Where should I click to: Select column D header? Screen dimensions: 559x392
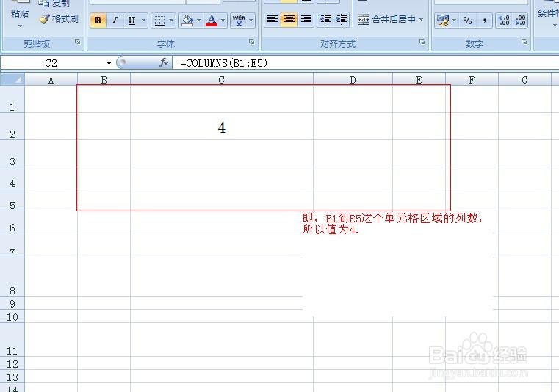353,80
